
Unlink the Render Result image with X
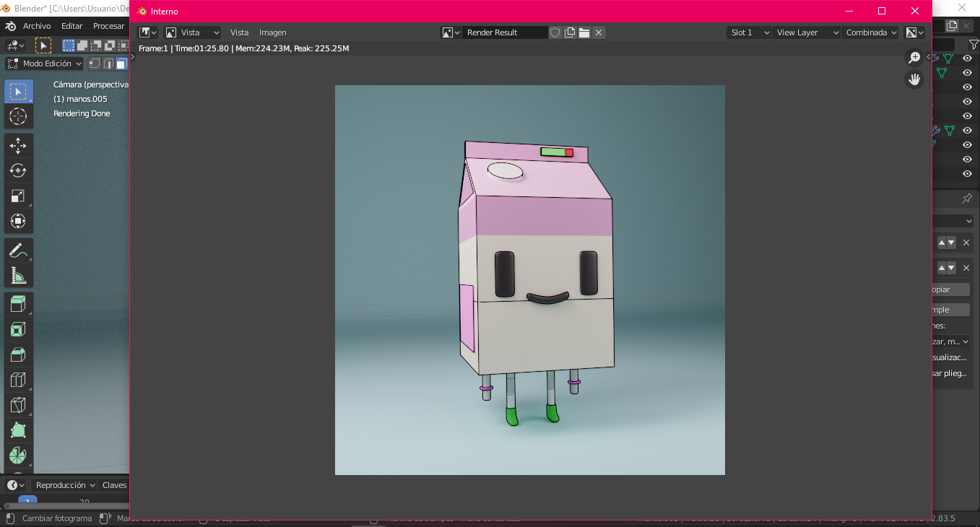pyautogui.click(x=599, y=32)
